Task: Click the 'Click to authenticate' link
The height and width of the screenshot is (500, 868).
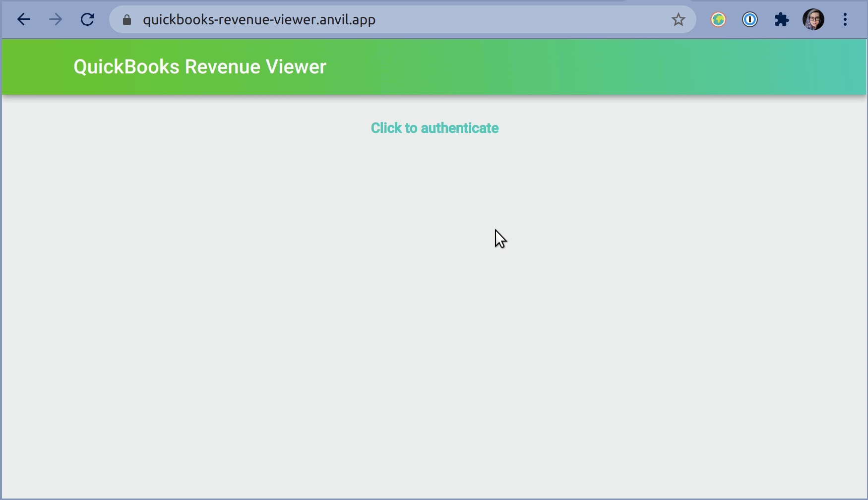Action: coord(435,128)
